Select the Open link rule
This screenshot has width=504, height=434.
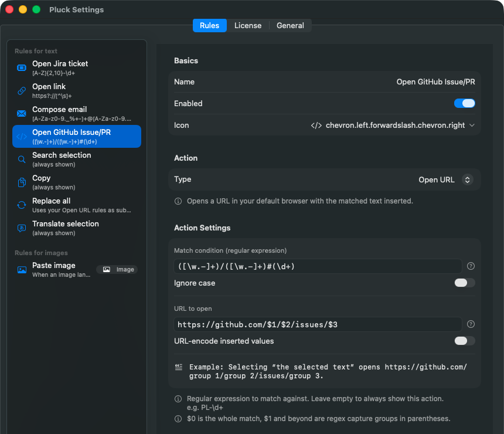(77, 91)
